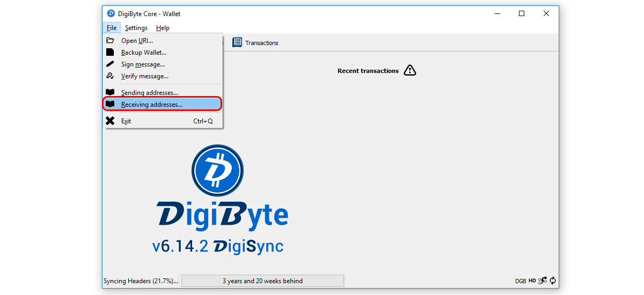
Task: Click the folder icon beside Open URI
Action: [110, 40]
